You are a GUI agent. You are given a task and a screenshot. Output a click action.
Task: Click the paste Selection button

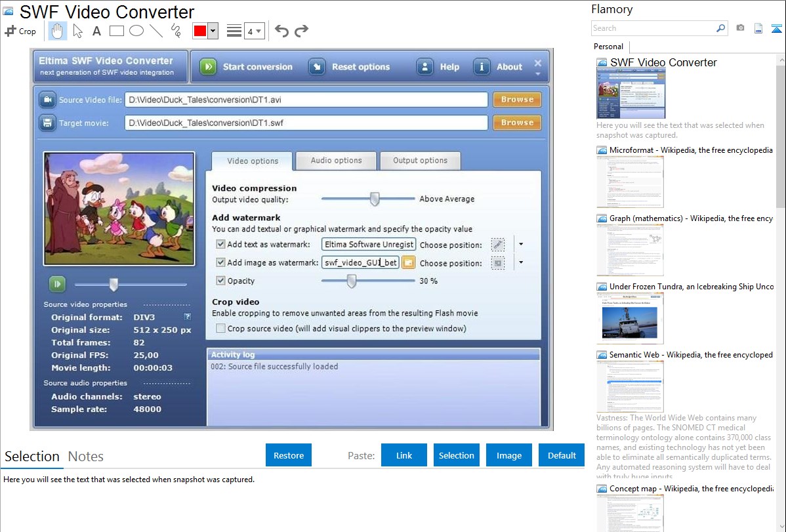456,455
